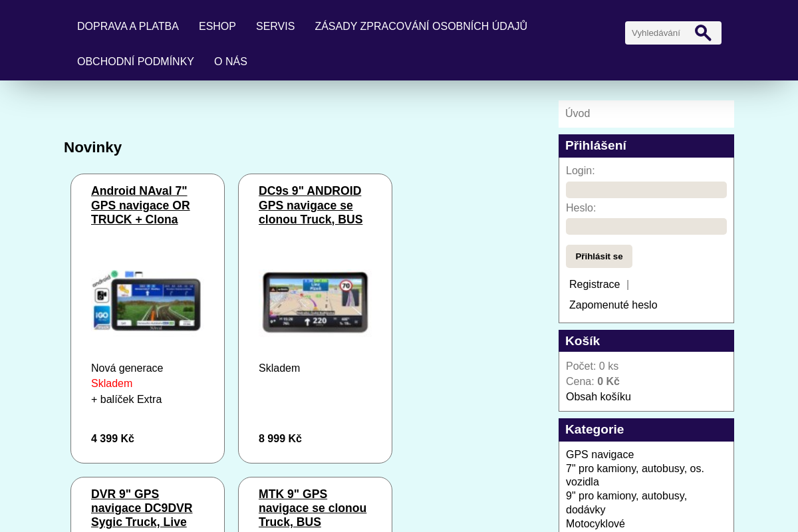View Obsah košíku cart contents
The width and height of the screenshot is (798, 532).
pyautogui.click(x=598, y=397)
